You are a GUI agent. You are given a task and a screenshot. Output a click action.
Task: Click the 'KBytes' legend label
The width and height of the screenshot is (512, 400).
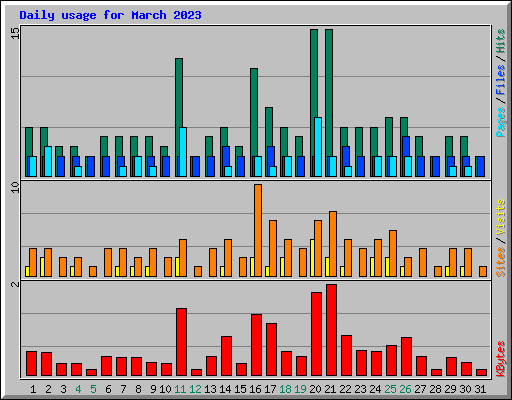coord(500,359)
